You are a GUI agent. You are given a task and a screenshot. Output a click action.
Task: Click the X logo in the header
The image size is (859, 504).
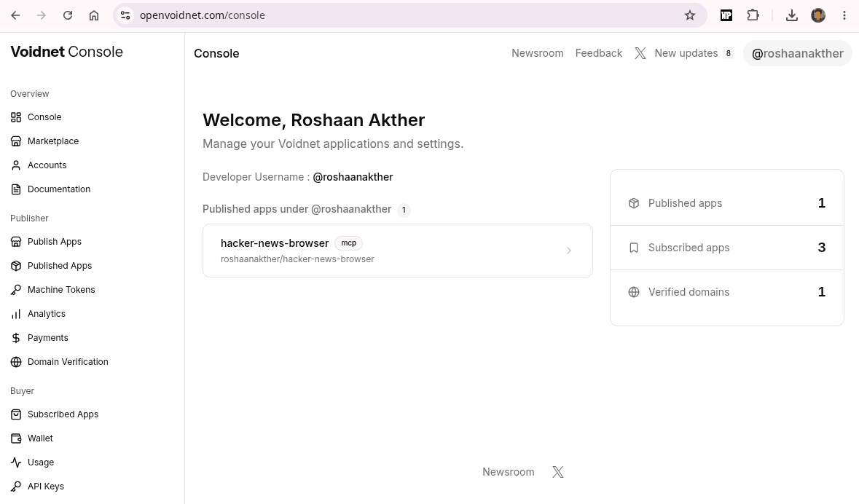(x=640, y=53)
